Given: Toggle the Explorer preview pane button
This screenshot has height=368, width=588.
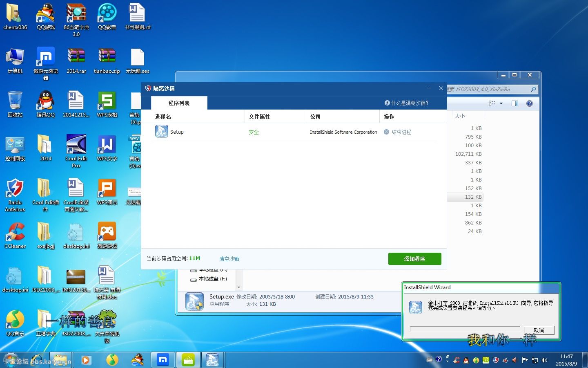Looking at the screenshot, I should pos(515,103).
